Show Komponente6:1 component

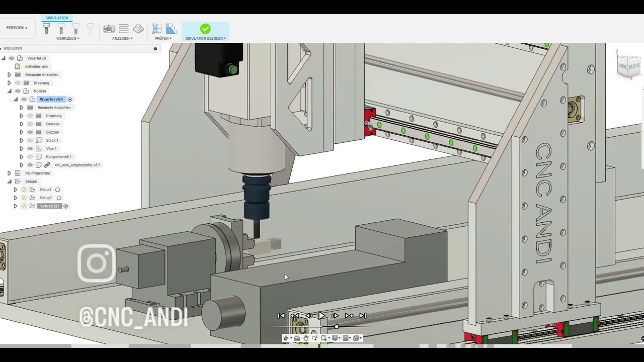click(30, 157)
